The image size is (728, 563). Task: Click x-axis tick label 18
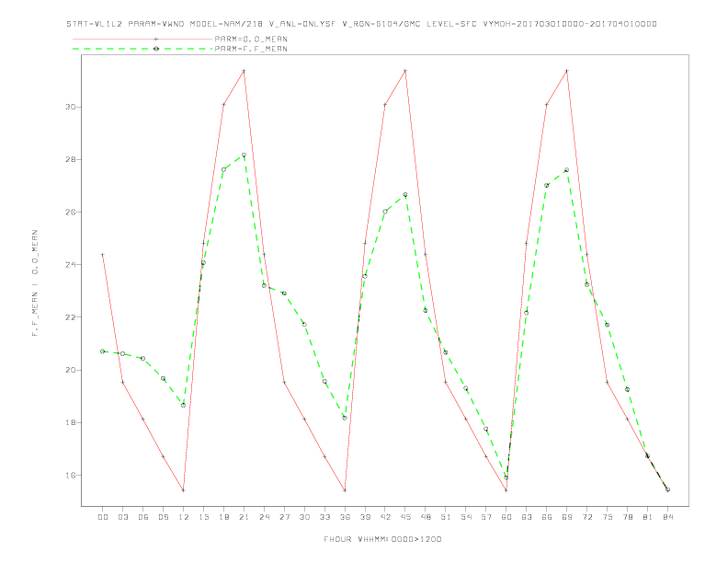coord(223,517)
